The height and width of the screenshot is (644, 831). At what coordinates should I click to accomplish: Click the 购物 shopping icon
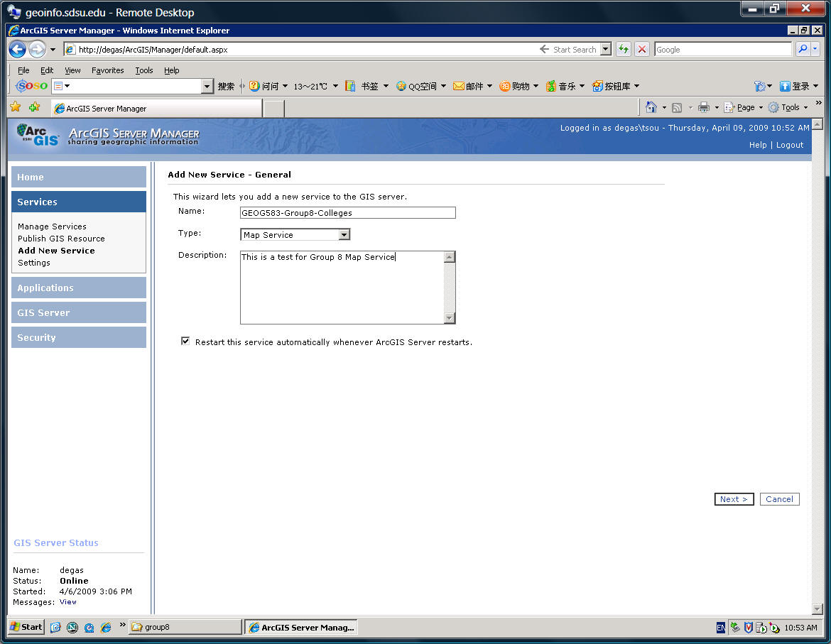(504, 86)
